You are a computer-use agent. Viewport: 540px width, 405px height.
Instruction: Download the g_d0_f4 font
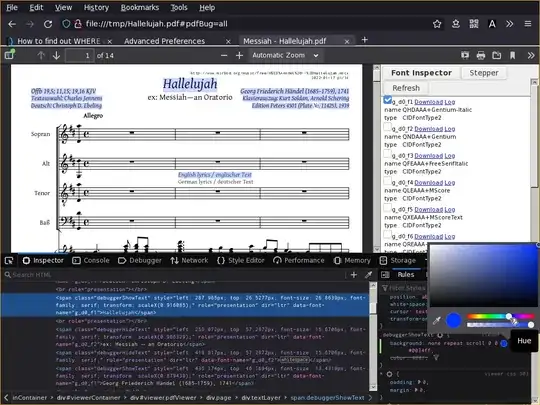(x=428, y=183)
